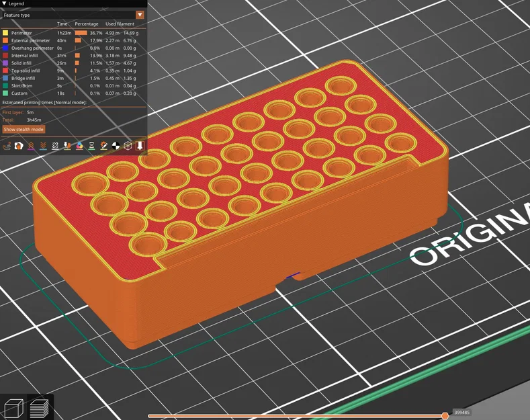Toggle Center of gravity icon
This screenshot has height=420, width=530.
coord(116,146)
